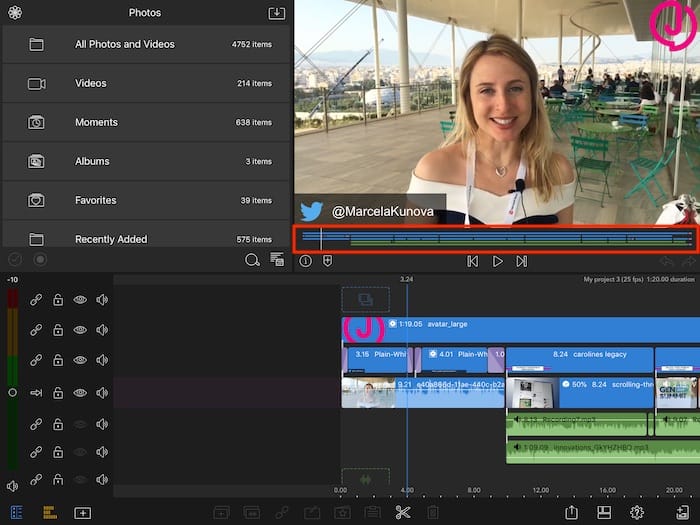The width and height of the screenshot is (700, 525).
Task: Open the layout options icon
Action: [604, 512]
